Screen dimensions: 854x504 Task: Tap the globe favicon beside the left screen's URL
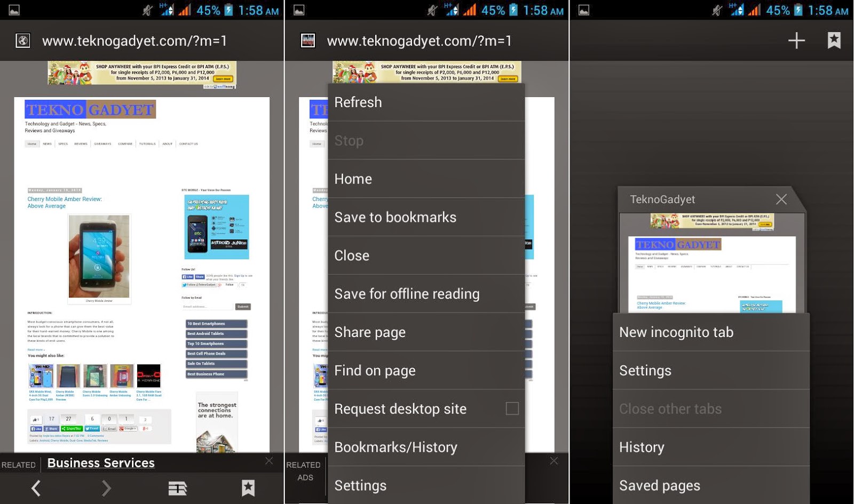click(23, 41)
